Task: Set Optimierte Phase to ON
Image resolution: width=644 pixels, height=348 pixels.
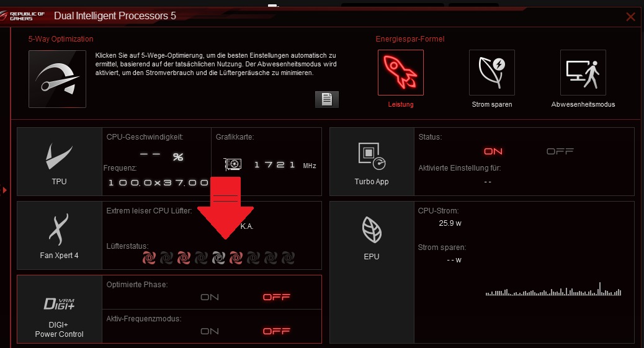Action: (210, 297)
